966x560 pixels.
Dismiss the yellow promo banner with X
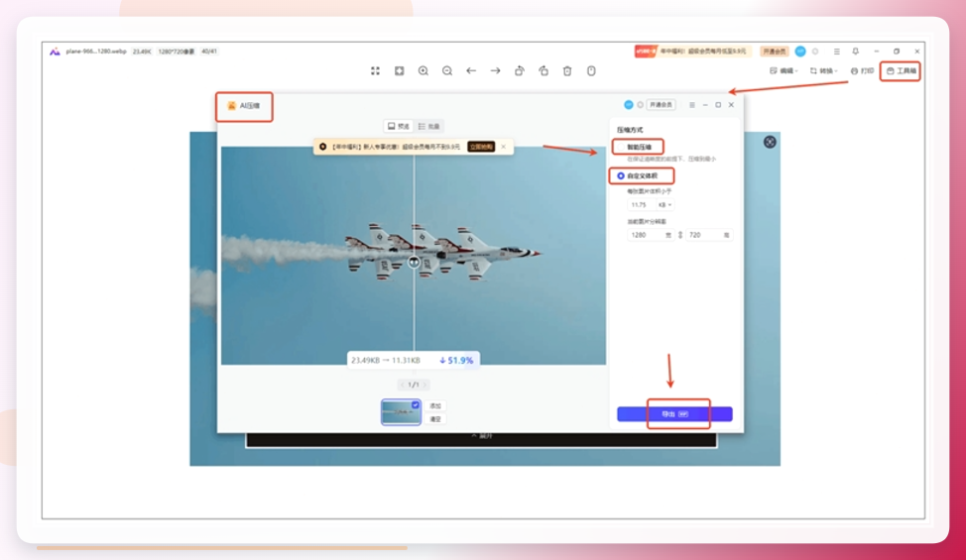[503, 147]
